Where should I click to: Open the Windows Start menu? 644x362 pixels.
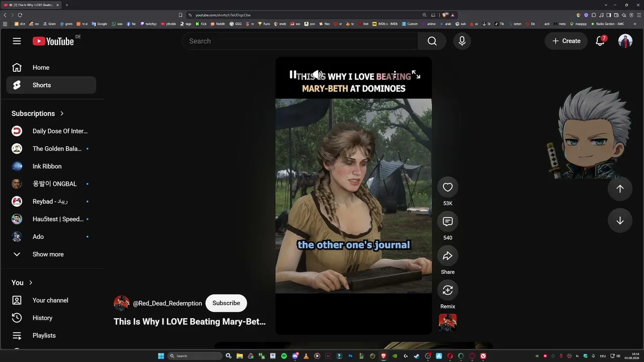161,356
